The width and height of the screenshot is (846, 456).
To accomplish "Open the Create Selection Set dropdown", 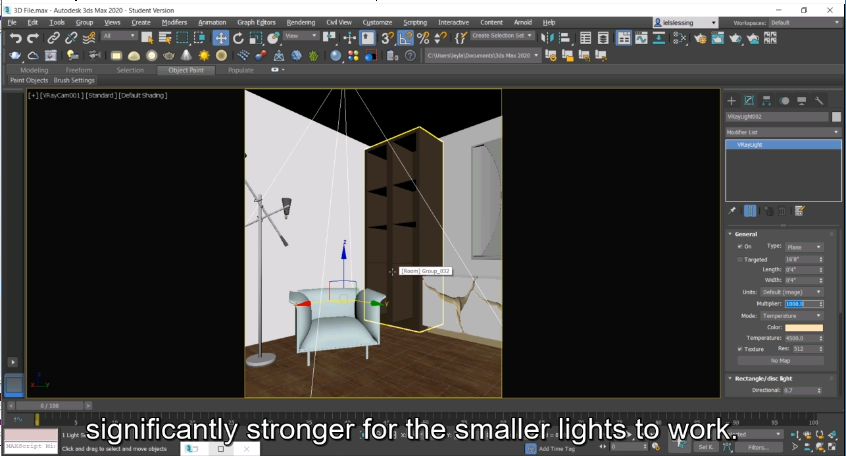I will pyautogui.click(x=502, y=36).
